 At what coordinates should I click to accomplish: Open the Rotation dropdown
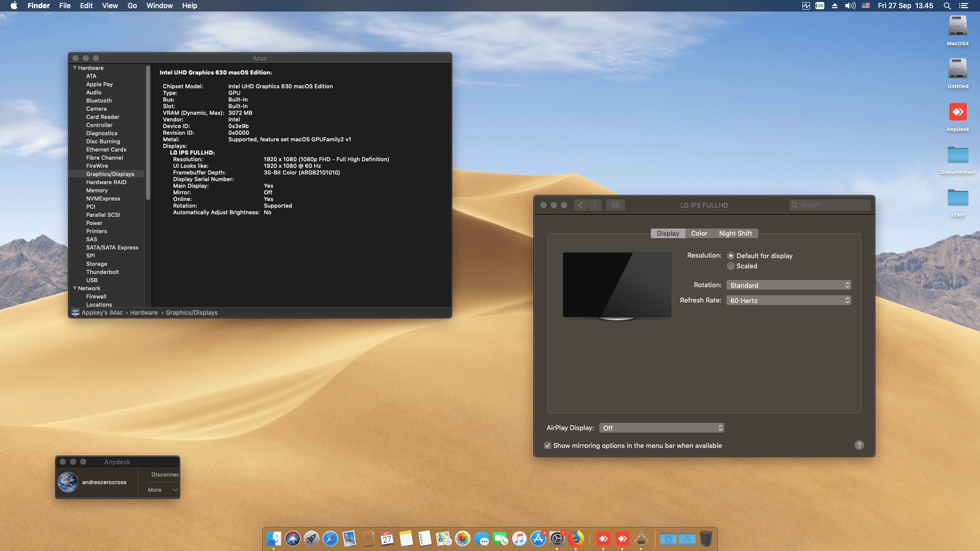point(789,285)
